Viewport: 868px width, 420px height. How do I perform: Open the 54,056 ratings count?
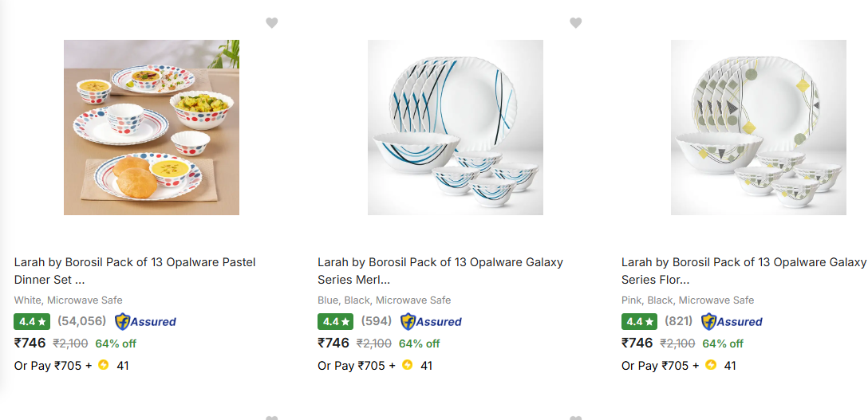[x=81, y=321]
